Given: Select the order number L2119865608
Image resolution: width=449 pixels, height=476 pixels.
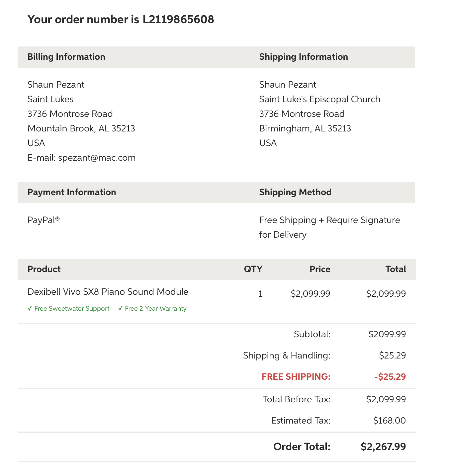Looking at the screenshot, I should pyautogui.click(x=178, y=20).
